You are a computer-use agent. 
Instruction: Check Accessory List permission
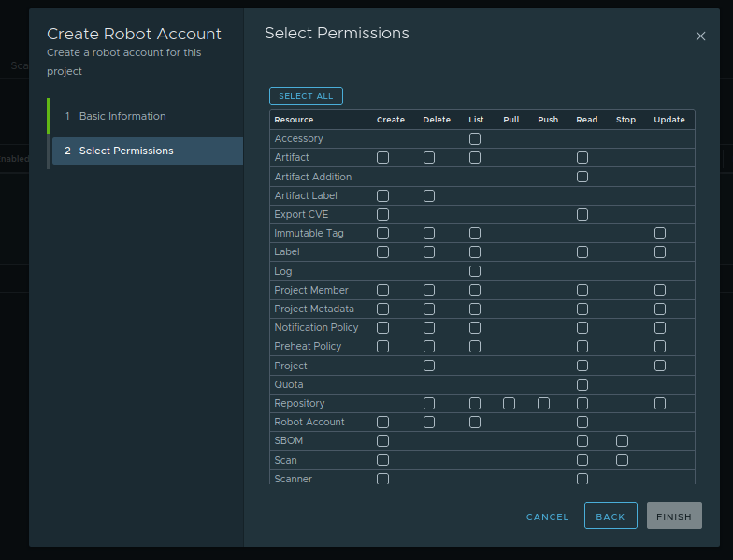pyautogui.click(x=475, y=138)
